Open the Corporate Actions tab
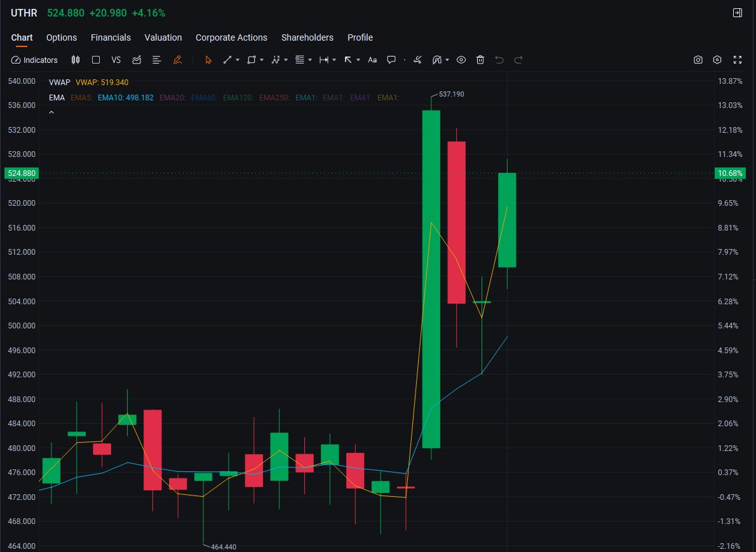The image size is (756, 552). point(231,37)
